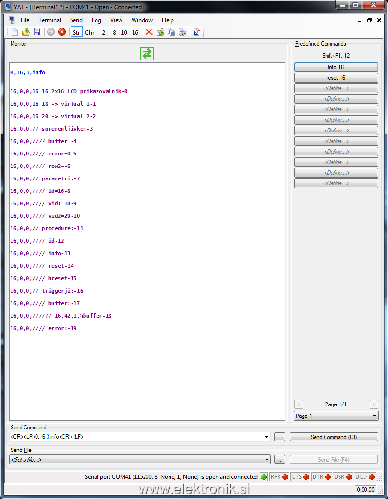The width and height of the screenshot is (388, 499).
Task: Click the '...' browse file button
Action: (279, 459)
